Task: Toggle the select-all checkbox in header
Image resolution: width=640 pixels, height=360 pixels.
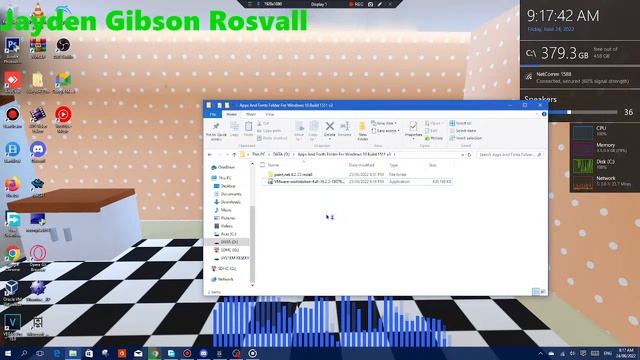Action: [x=262, y=165]
